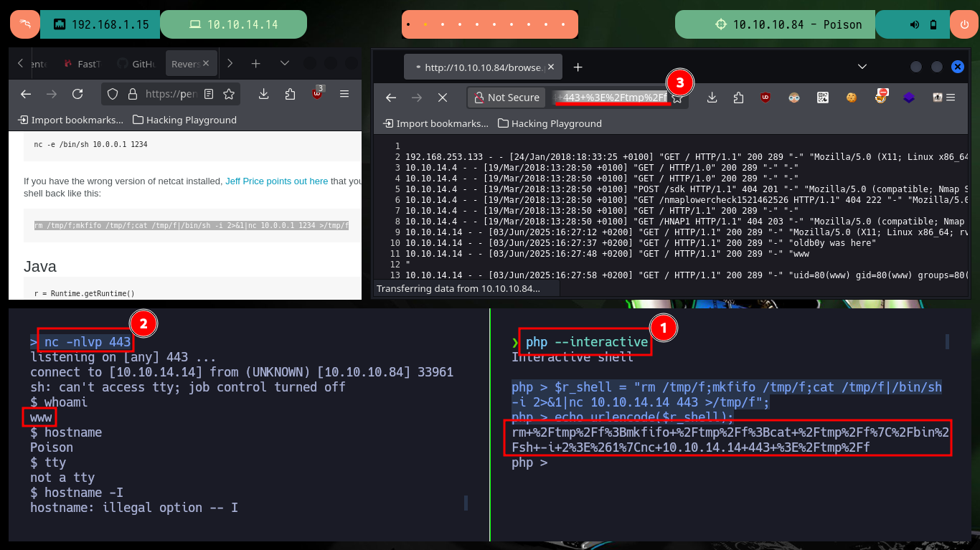The height and width of the screenshot is (550, 980).
Task: Close the Revers tab in left Firefox
Action: pyautogui.click(x=207, y=64)
